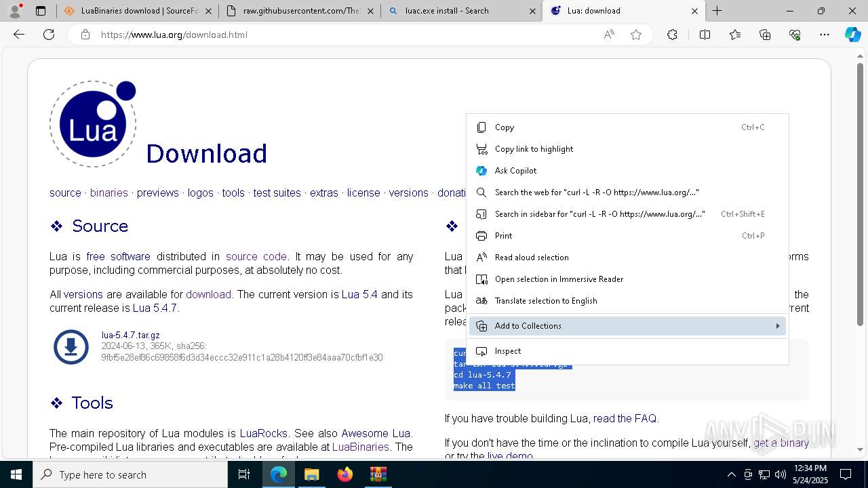Select Translate selection to English

627,301
